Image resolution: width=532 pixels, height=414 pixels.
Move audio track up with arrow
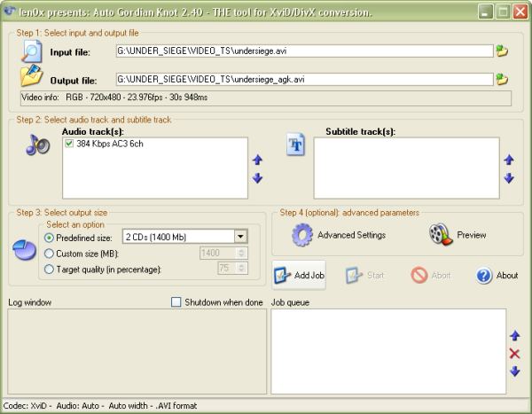pyautogui.click(x=257, y=160)
